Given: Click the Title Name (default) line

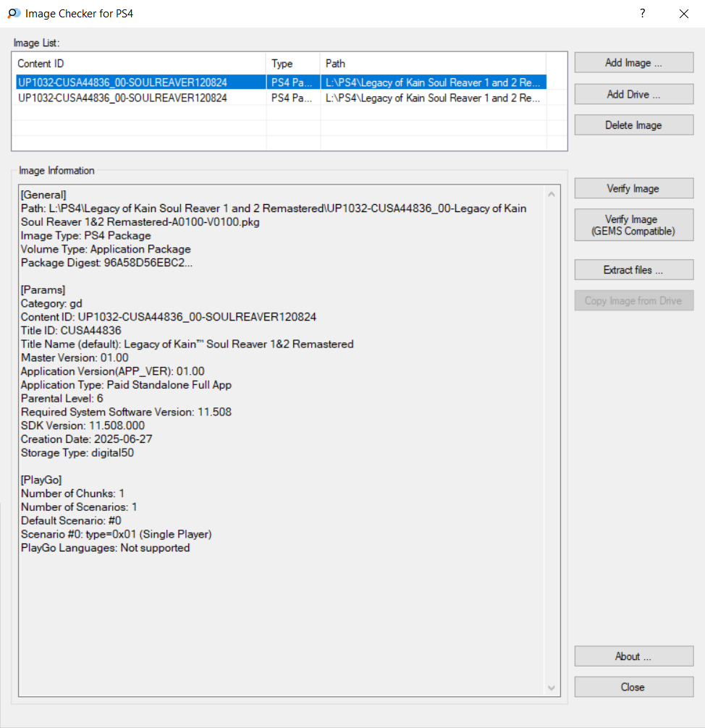Looking at the screenshot, I should coord(187,344).
